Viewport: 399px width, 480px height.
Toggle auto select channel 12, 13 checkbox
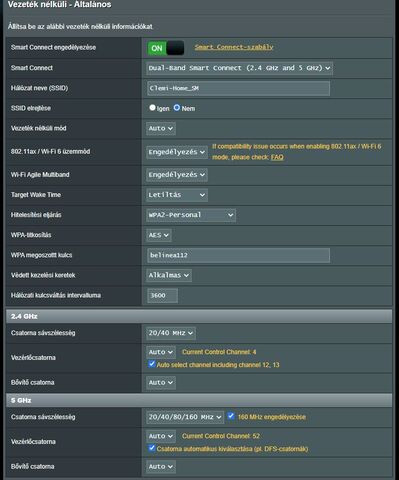pos(152,364)
